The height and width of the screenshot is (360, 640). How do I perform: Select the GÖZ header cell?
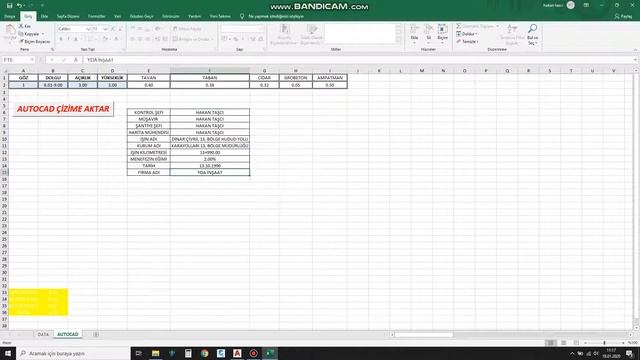tap(23, 78)
